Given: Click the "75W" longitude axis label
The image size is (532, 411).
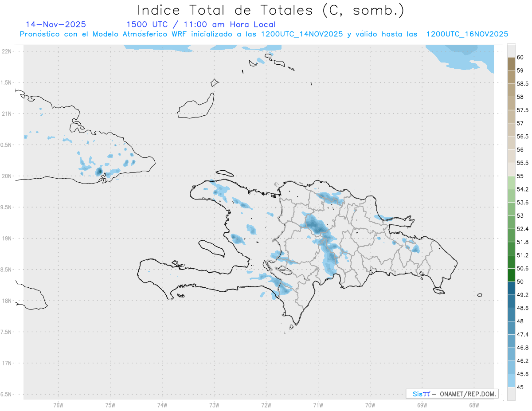Looking at the screenshot, I should pos(110,405).
